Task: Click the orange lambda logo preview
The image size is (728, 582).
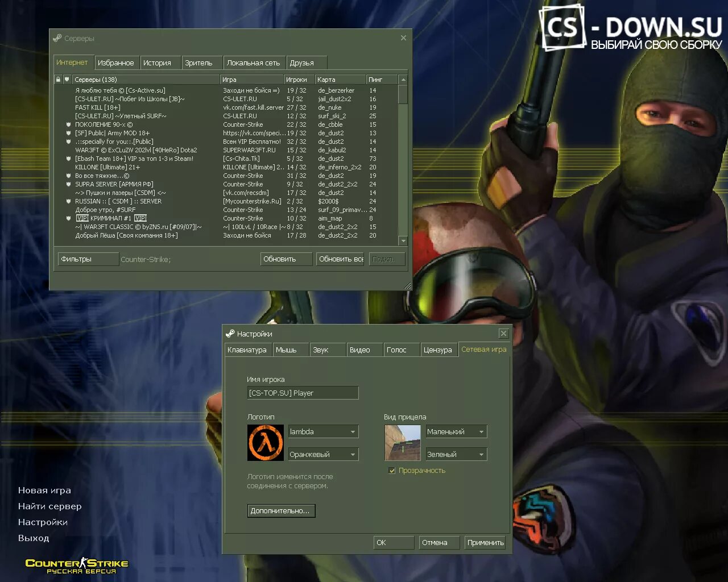Action: (x=266, y=443)
